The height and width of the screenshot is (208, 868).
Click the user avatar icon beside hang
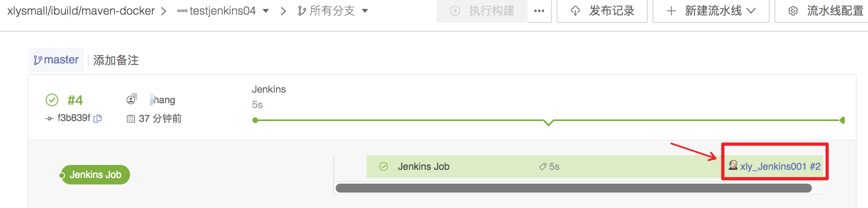point(131,100)
